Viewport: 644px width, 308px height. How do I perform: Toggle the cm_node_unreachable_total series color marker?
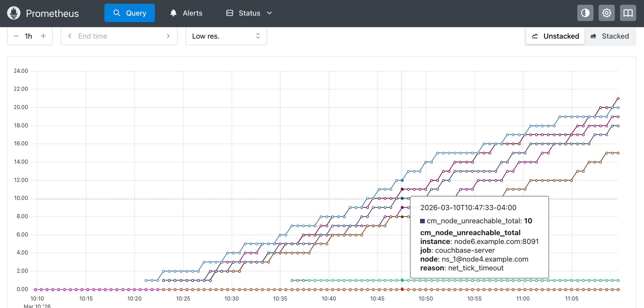(x=422, y=221)
